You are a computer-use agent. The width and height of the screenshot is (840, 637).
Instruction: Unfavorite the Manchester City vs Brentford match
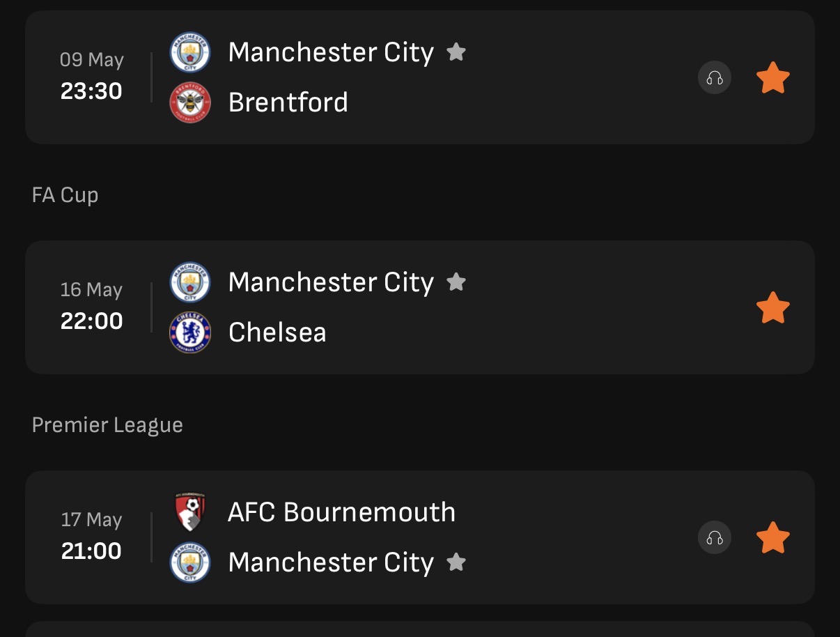773,77
